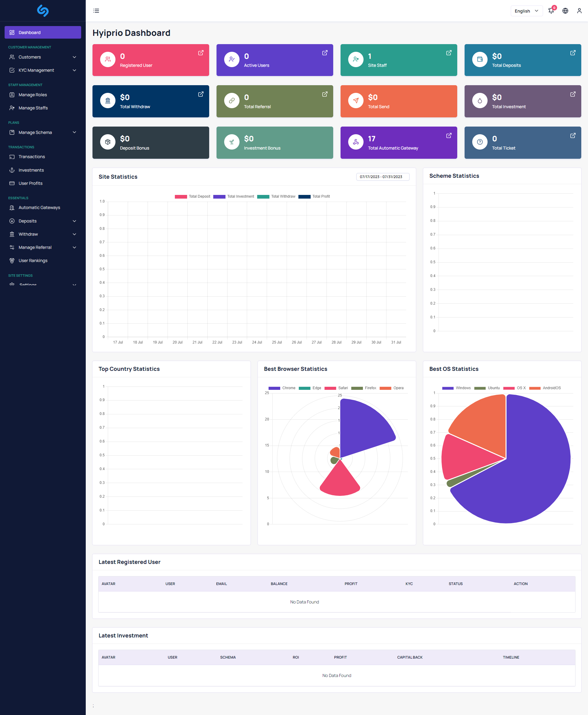The height and width of the screenshot is (715, 588).
Task: Open Automatic Gateways sidebar link
Action: click(x=39, y=207)
